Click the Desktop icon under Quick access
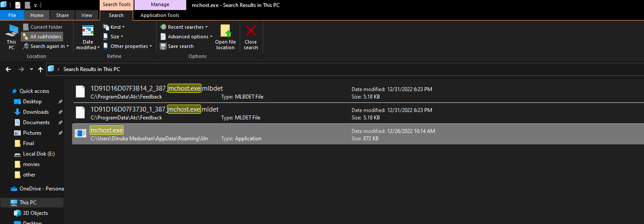The height and width of the screenshot is (224, 644). 17,102
